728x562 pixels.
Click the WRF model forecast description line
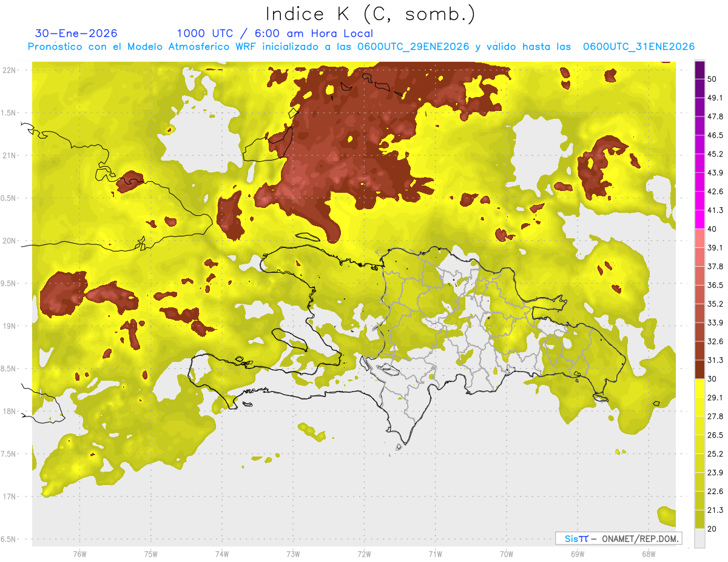coord(361,47)
